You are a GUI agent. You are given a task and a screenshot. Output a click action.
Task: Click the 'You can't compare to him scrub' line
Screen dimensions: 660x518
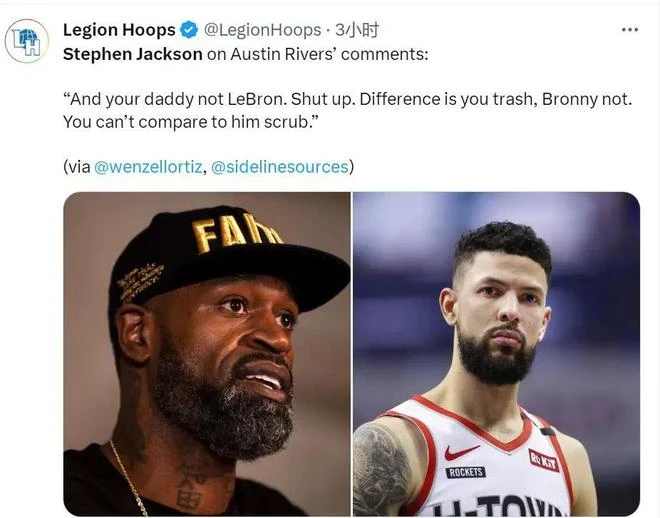(x=192, y=122)
